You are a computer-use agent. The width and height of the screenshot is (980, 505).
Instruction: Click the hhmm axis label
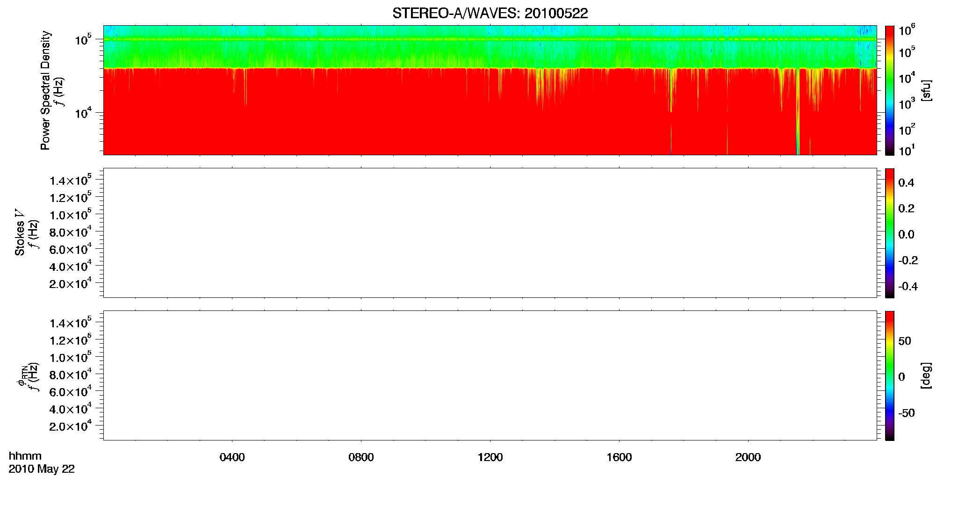point(25,456)
